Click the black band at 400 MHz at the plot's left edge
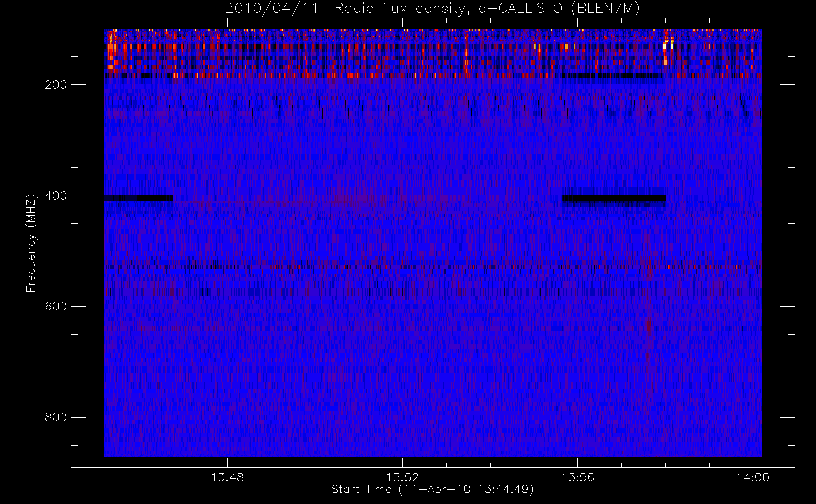Image resolution: width=816 pixels, height=504 pixels. pyautogui.click(x=139, y=198)
